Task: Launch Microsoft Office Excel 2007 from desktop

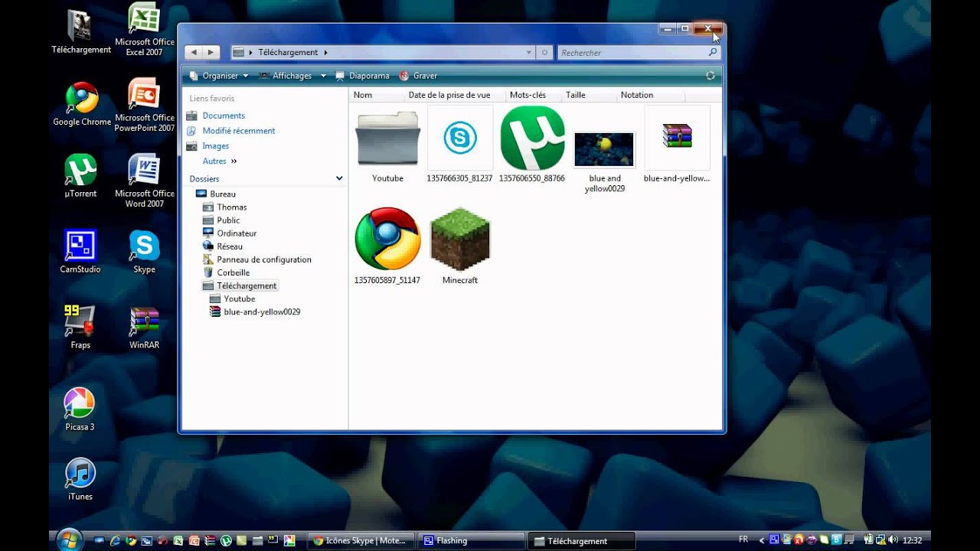Action: tap(145, 30)
